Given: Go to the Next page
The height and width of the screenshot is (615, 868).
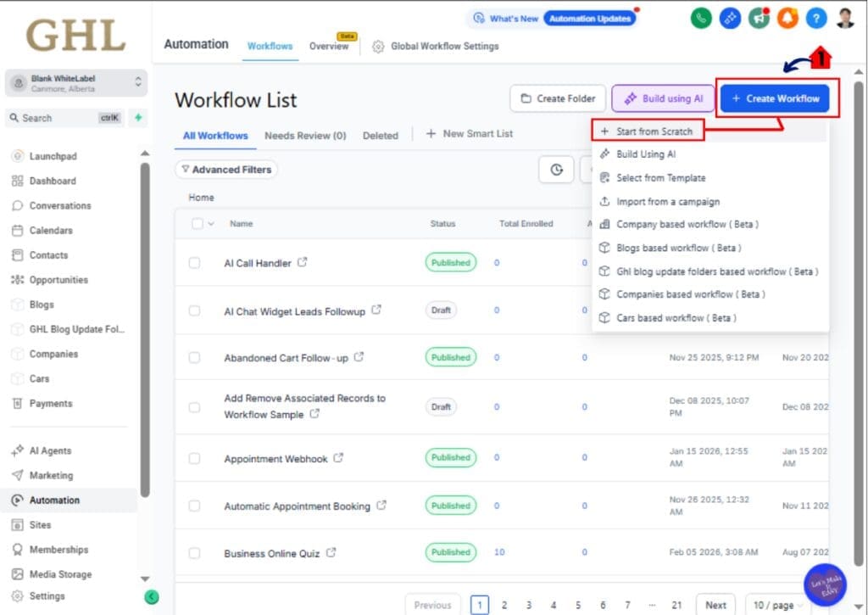Looking at the screenshot, I should coord(715,605).
